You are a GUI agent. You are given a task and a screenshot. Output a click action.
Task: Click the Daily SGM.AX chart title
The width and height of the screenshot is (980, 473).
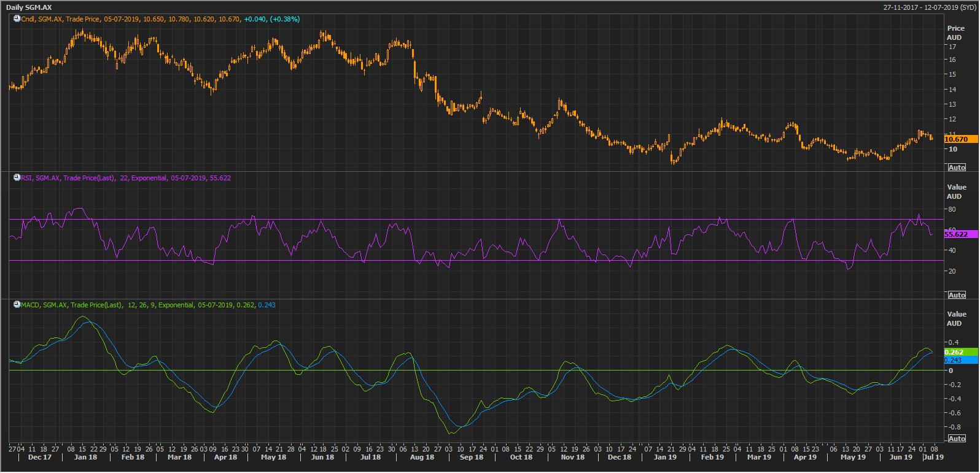[29, 7]
